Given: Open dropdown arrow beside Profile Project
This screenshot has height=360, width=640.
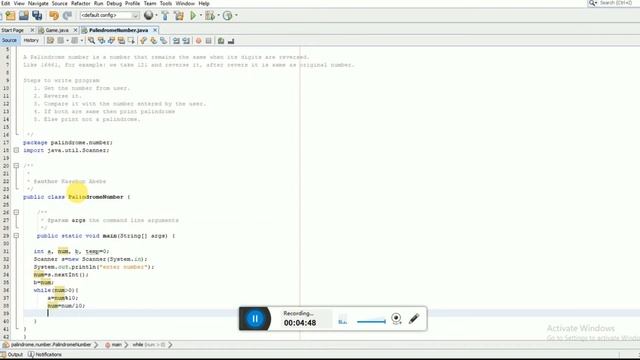Looking at the screenshot, I should coord(236,16).
